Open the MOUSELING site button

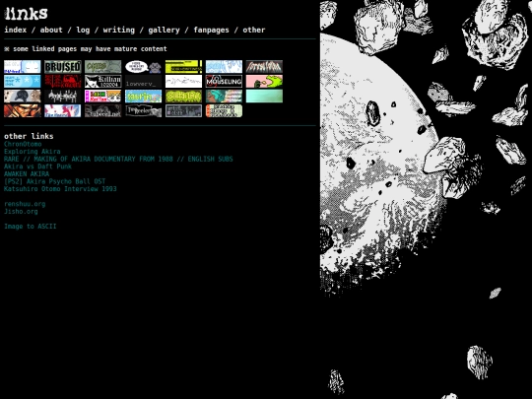pos(224,82)
